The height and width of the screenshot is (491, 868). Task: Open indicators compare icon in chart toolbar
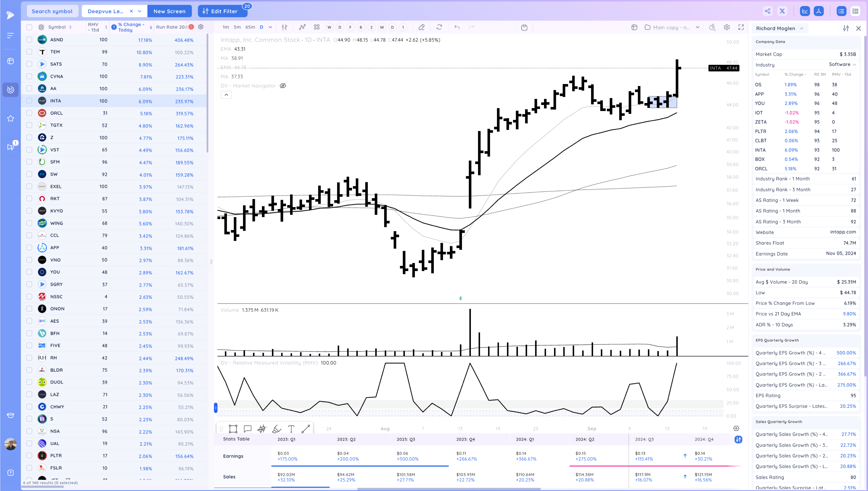pyautogui.click(x=302, y=27)
